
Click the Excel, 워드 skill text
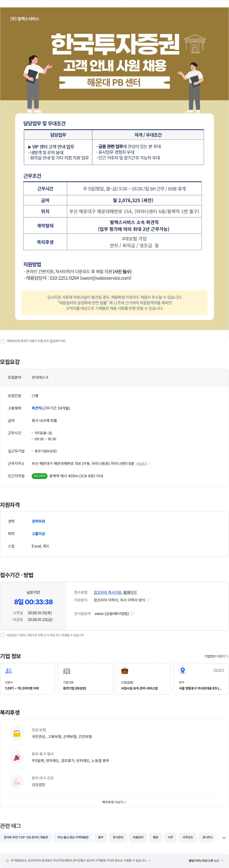click(x=40, y=546)
